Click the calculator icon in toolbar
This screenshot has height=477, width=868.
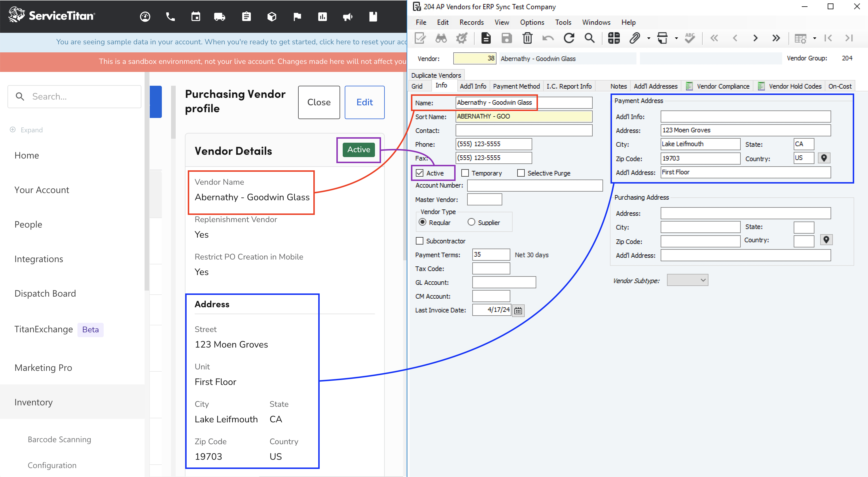[x=614, y=38]
